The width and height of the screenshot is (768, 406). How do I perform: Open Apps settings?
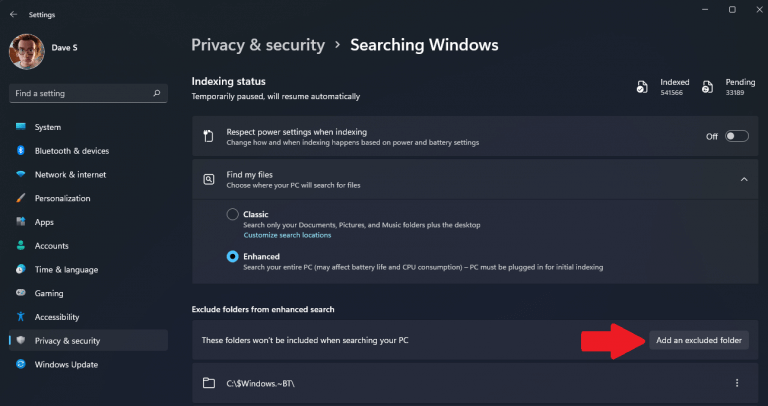pyautogui.click(x=88, y=222)
